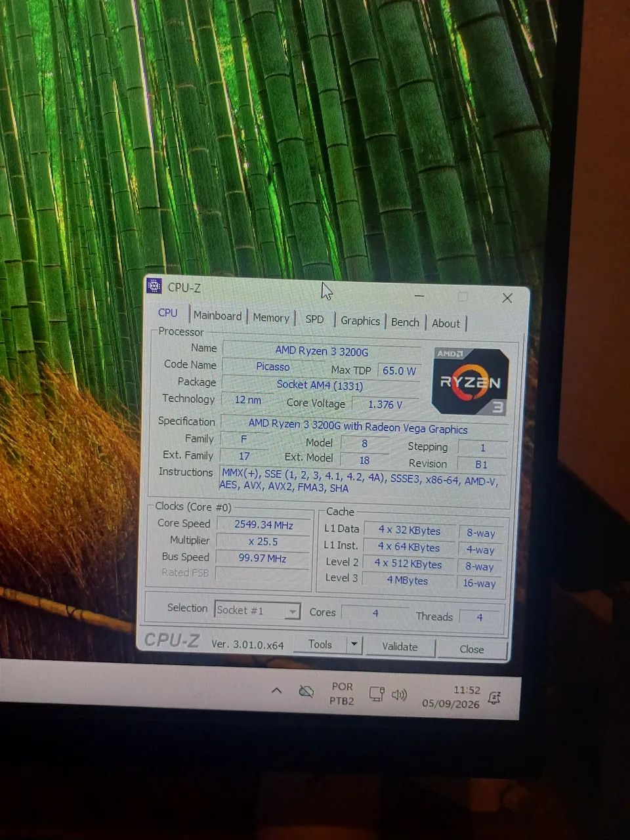Click the Ext. Model value 18
The image size is (630, 840).
click(x=364, y=461)
